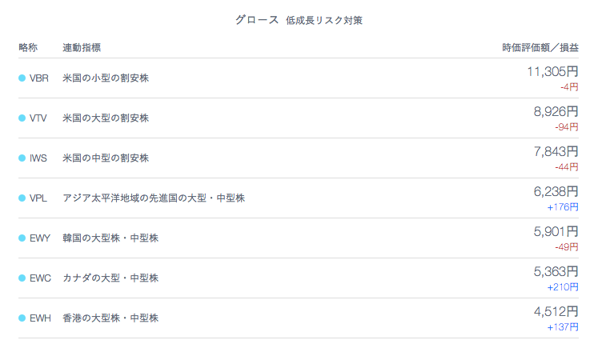Open the IWS ticker entry

click(x=38, y=158)
